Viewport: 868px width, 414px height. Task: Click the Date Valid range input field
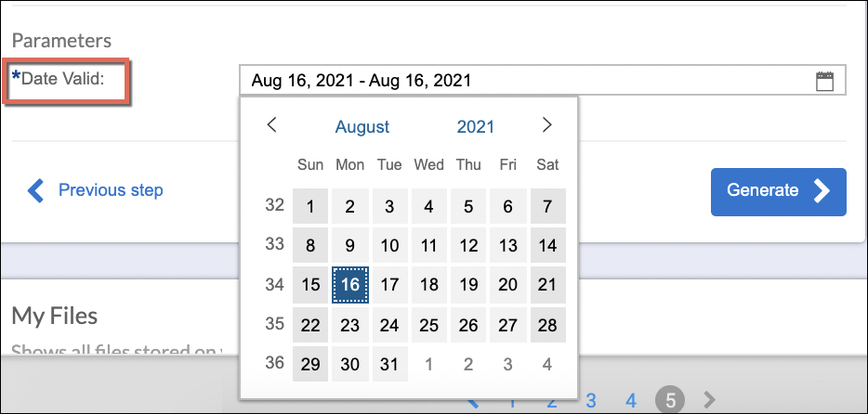tap(543, 81)
